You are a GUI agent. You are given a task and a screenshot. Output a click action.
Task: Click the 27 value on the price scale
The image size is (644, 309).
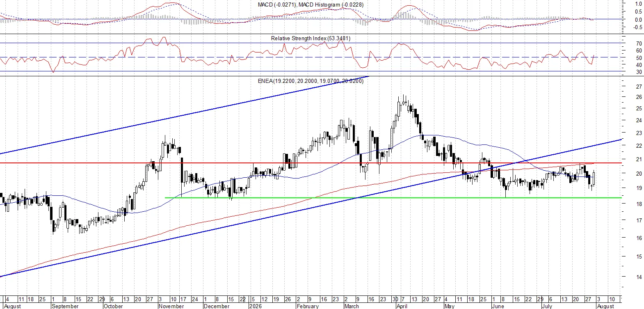(x=639, y=87)
